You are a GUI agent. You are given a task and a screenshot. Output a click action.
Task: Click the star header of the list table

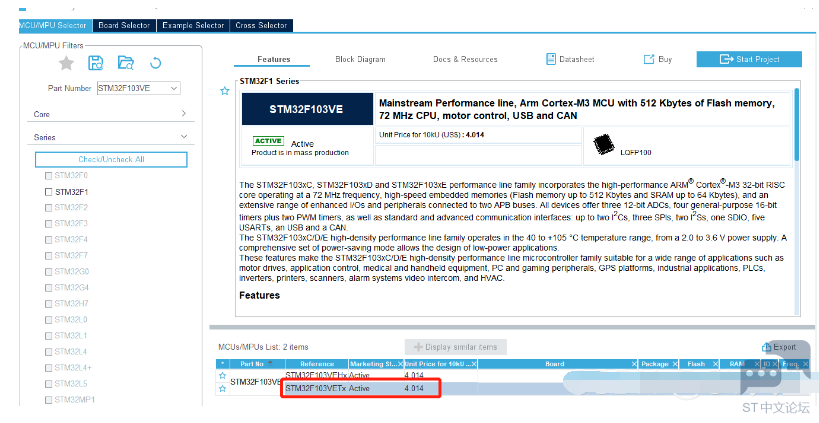(223, 364)
